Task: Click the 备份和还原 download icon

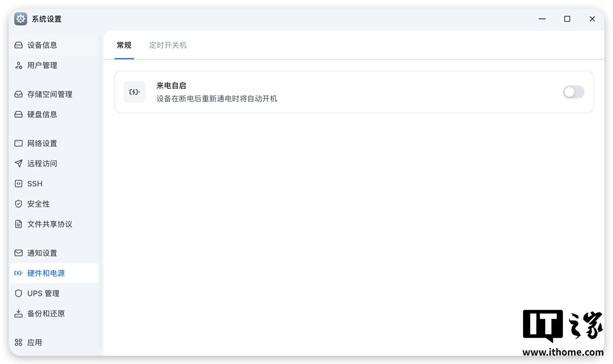Action: [x=18, y=313]
